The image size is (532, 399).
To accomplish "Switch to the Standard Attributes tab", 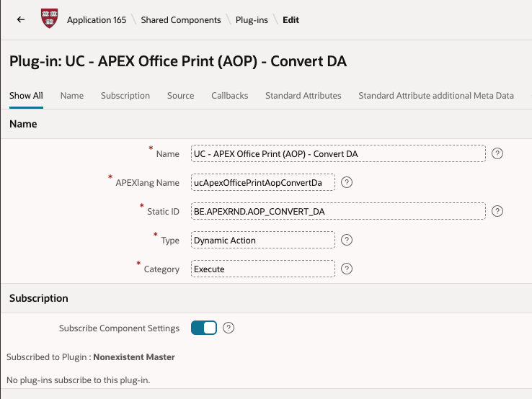I will [303, 96].
